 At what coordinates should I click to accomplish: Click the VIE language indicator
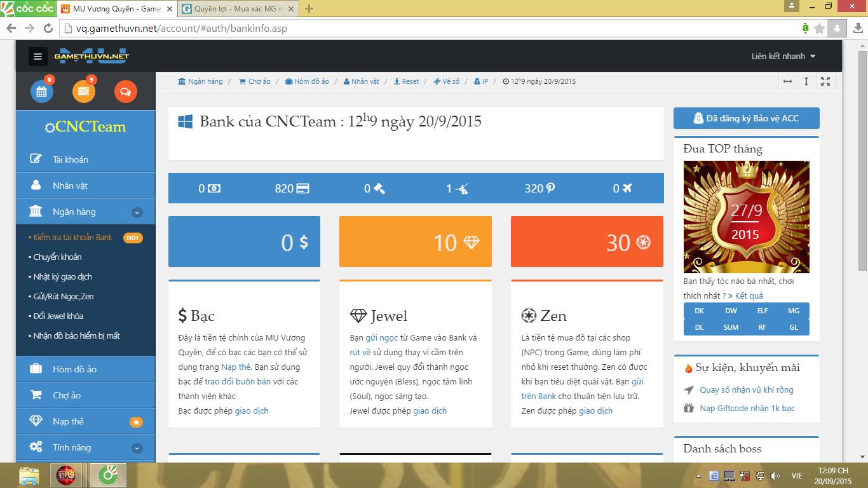pyautogui.click(x=796, y=476)
